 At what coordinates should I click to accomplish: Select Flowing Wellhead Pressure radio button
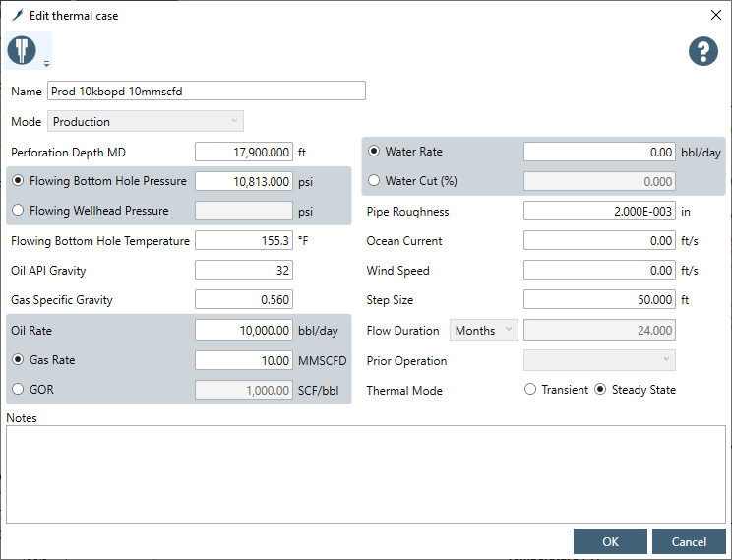click(x=18, y=211)
